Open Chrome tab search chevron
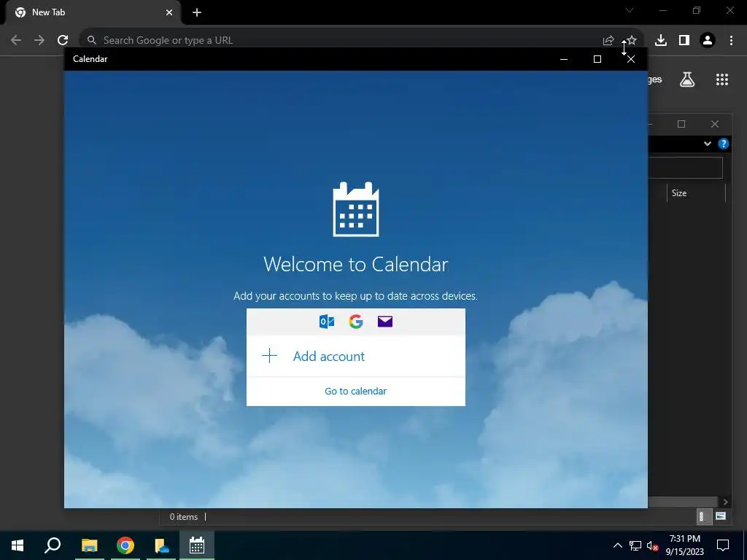This screenshot has width=747, height=560. (630, 10)
